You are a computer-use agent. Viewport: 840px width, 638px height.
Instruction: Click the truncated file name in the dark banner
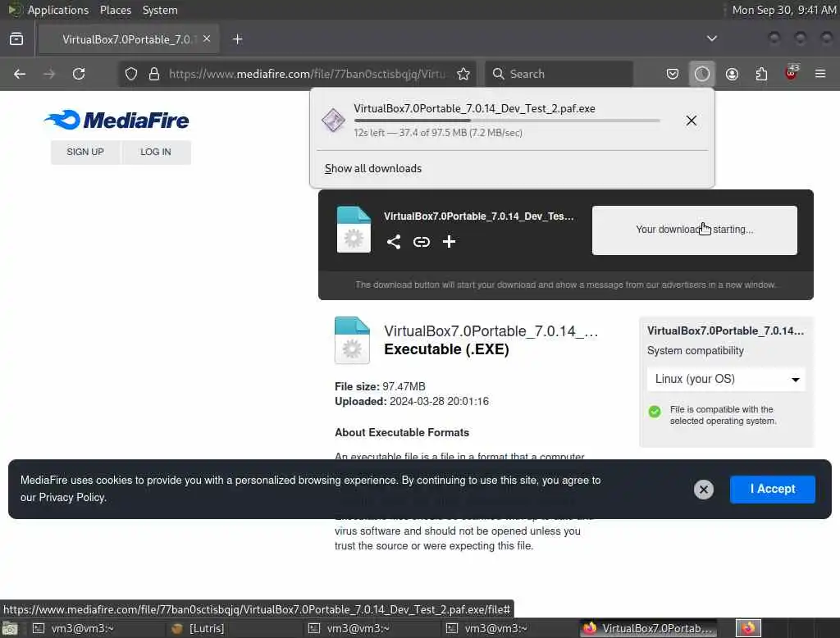click(478, 216)
